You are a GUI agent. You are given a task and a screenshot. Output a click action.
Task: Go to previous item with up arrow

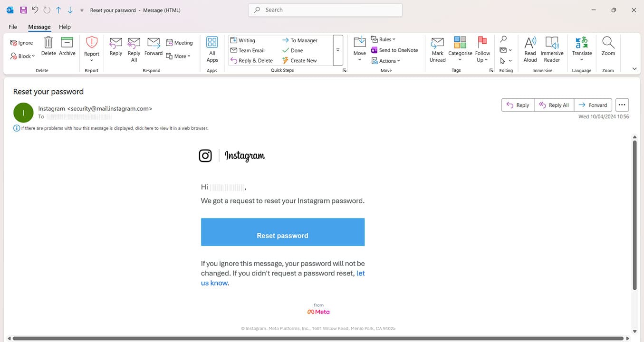pyautogui.click(x=58, y=9)
